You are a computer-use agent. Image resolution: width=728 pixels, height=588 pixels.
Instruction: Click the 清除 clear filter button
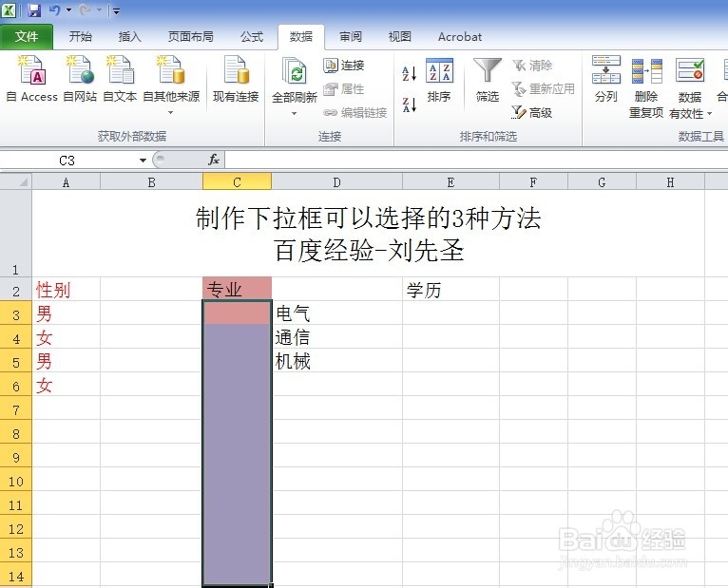coord(532,66)
